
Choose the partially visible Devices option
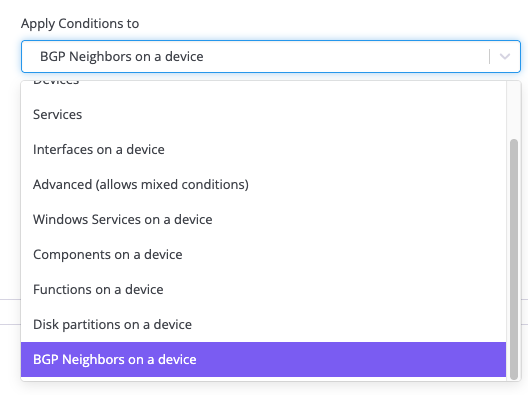tap(263, 88)
